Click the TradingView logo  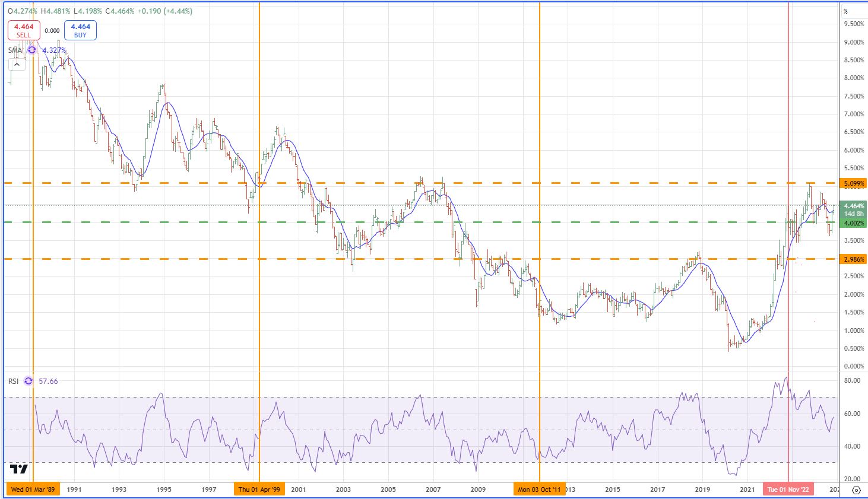[x=18, y=469]
